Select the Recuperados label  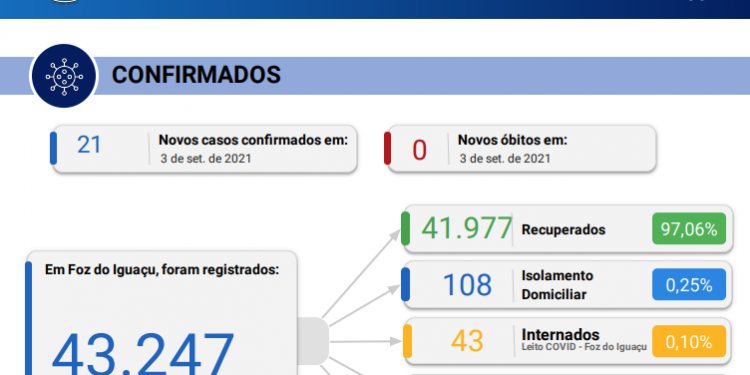(563, 230)
